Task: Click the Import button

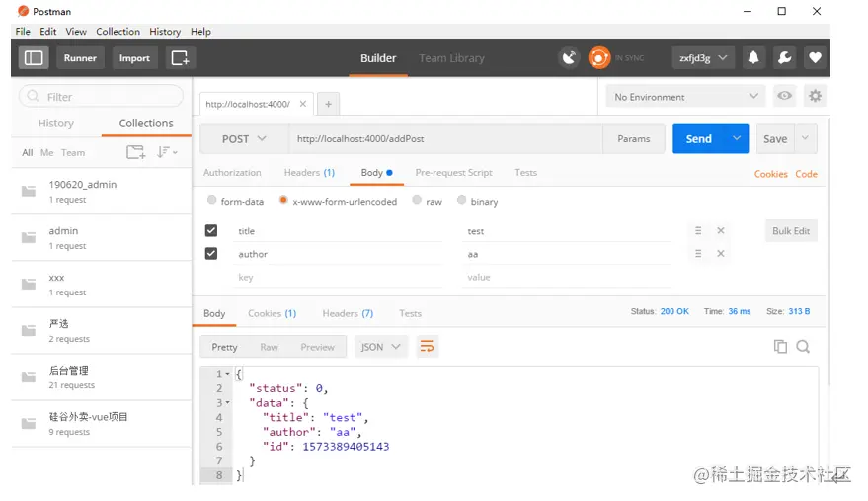Action: [x=134, y=57]
